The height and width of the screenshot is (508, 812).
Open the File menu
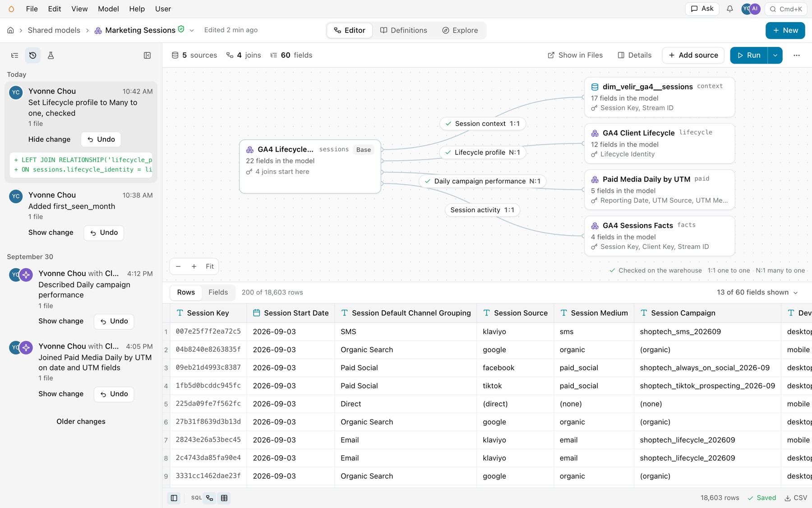(x=32, y=9)
